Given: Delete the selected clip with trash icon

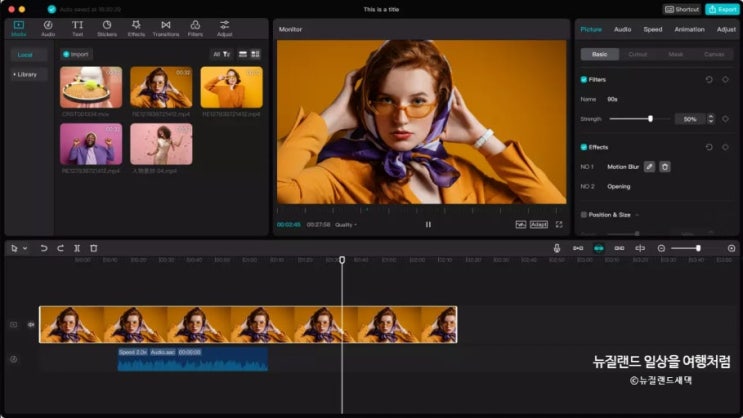Looking at the screenshot, I should 93,248.
